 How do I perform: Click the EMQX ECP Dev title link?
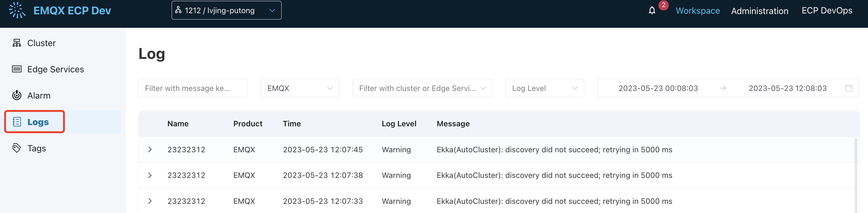tap(72, 11)
